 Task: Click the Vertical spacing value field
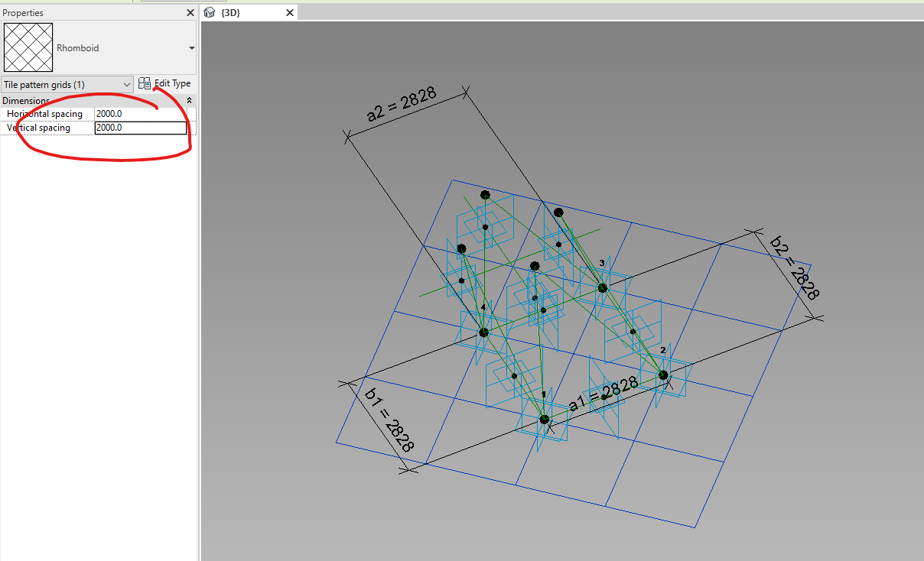[140, 127]
